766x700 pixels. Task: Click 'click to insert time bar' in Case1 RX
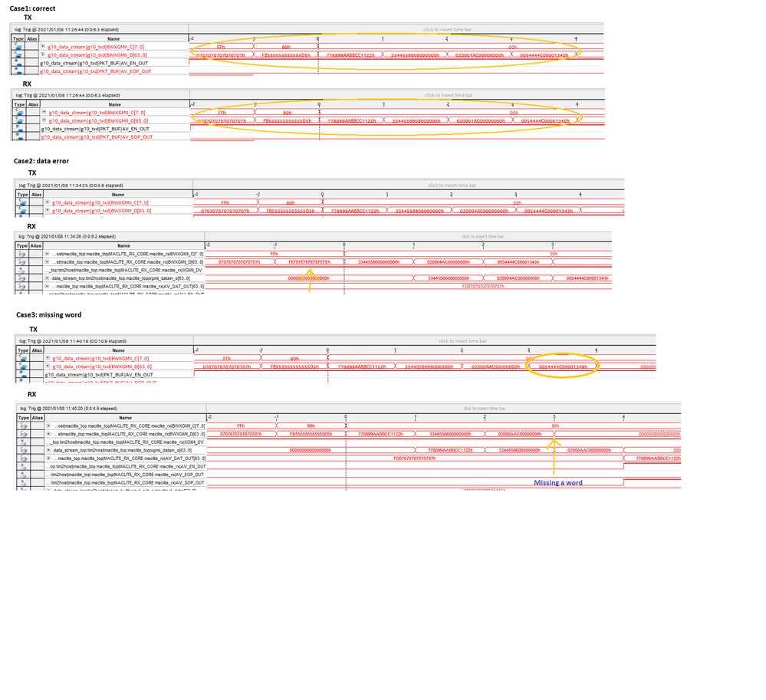(x=449, y=95)
